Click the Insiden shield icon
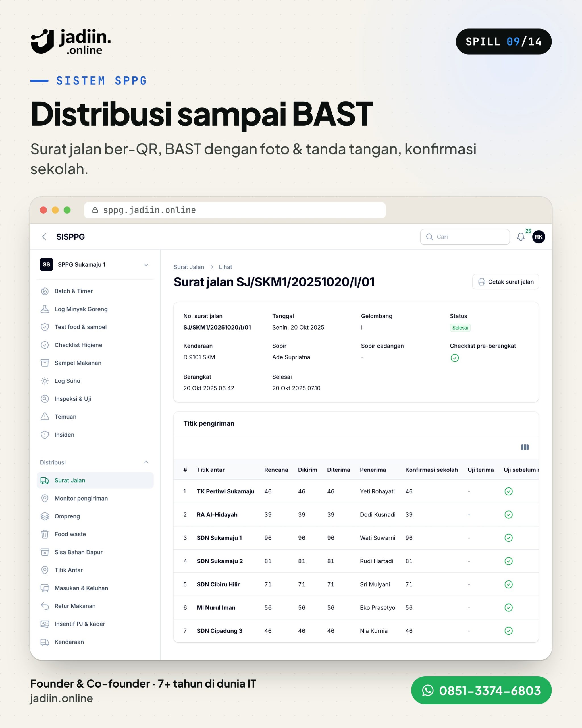The width and height of the screenshot is (582, 728). tap(45, 435)
